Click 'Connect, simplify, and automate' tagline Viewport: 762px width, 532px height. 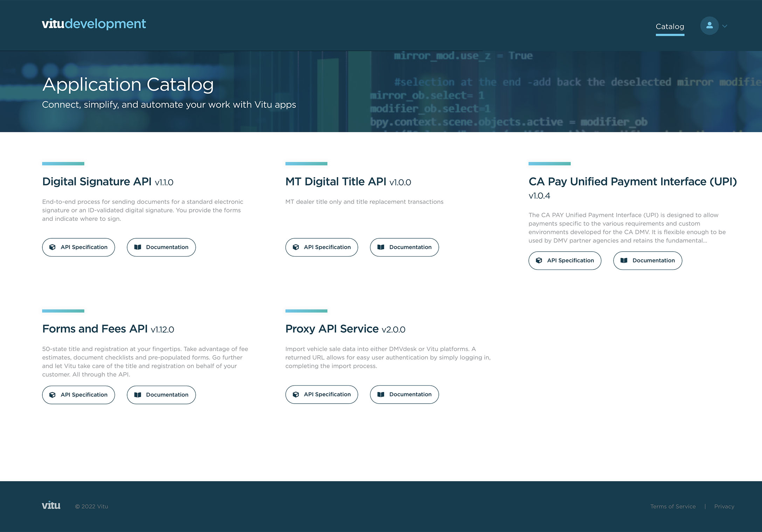click(x=169, y=105)
